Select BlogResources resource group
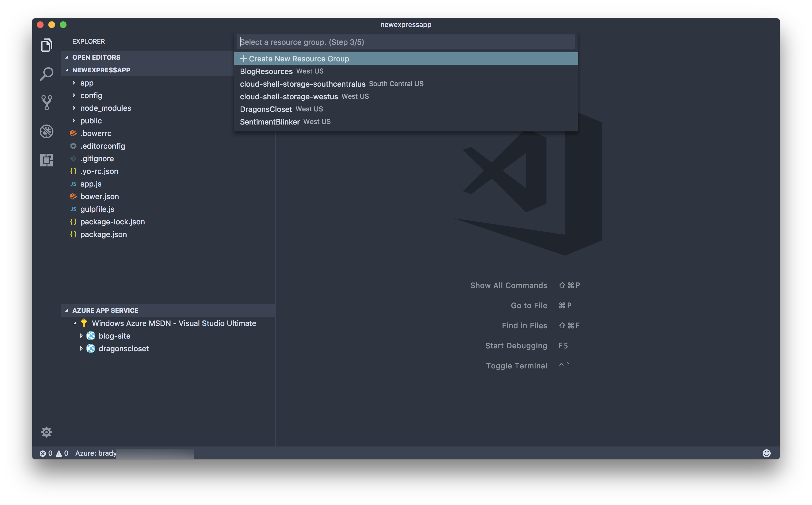The image size is (812, 505). [x=406, y=71]
